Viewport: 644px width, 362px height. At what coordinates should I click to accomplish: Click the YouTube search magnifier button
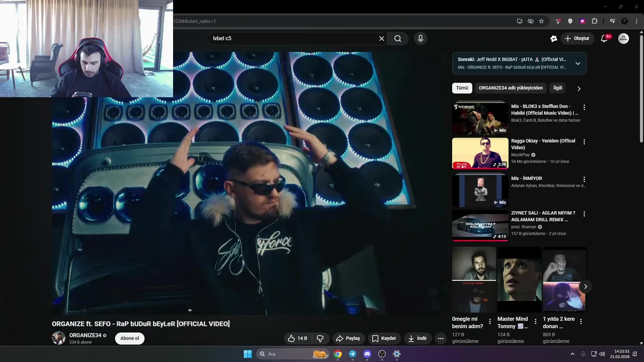(398, 39)
